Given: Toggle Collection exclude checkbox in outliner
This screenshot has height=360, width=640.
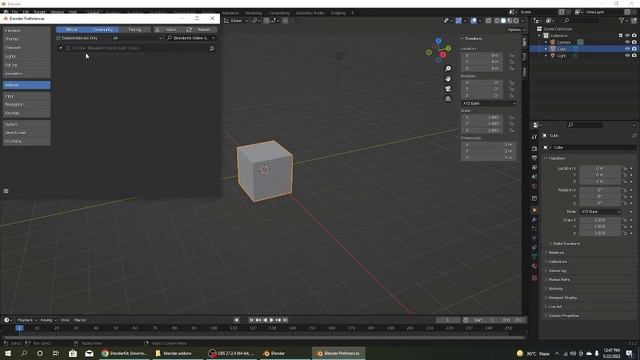Looking at the screenshot, I should point(621,36).
